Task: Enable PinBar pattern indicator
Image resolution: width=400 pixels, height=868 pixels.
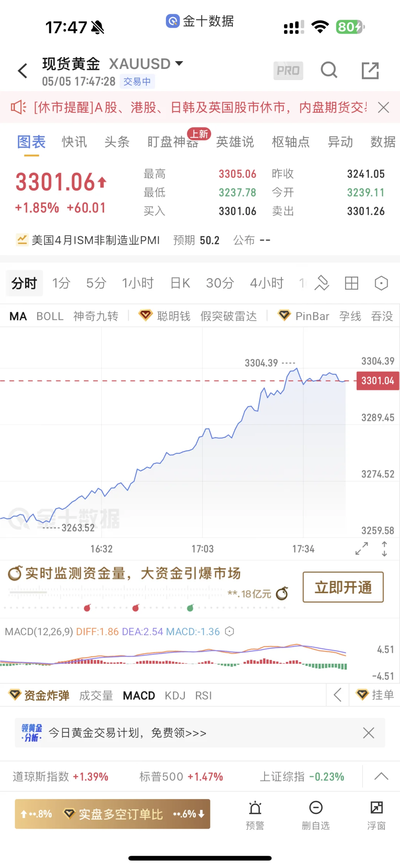Action: point(312,316)
